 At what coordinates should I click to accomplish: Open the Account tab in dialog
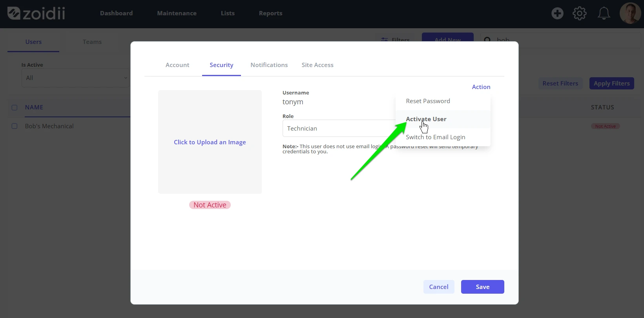tap(177, 65)
